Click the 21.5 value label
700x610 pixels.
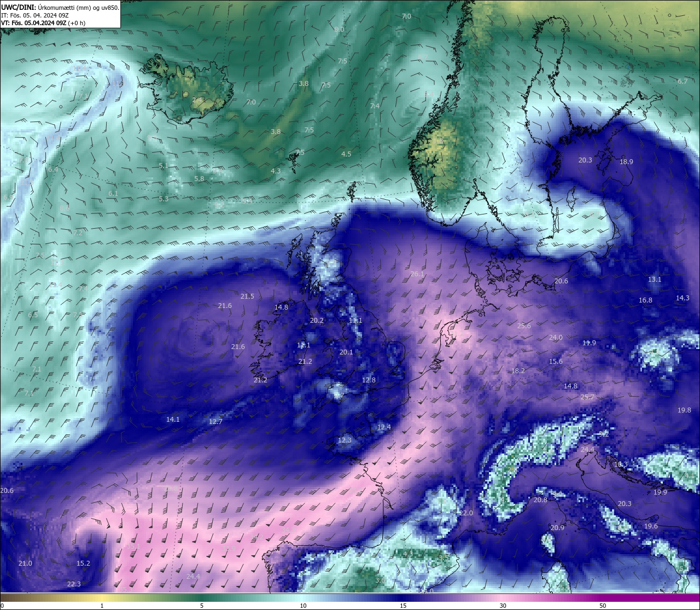pos(247,296)
